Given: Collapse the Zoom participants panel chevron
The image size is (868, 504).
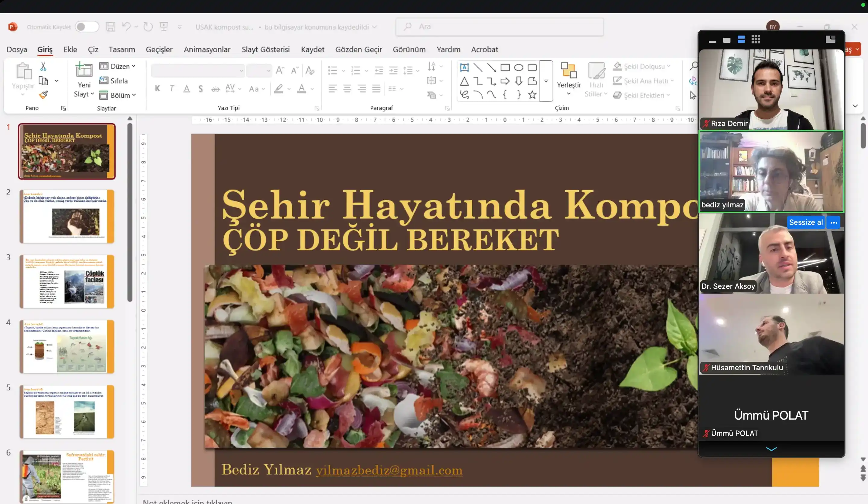Looking at the screenshot, I should tap(771, 449).
